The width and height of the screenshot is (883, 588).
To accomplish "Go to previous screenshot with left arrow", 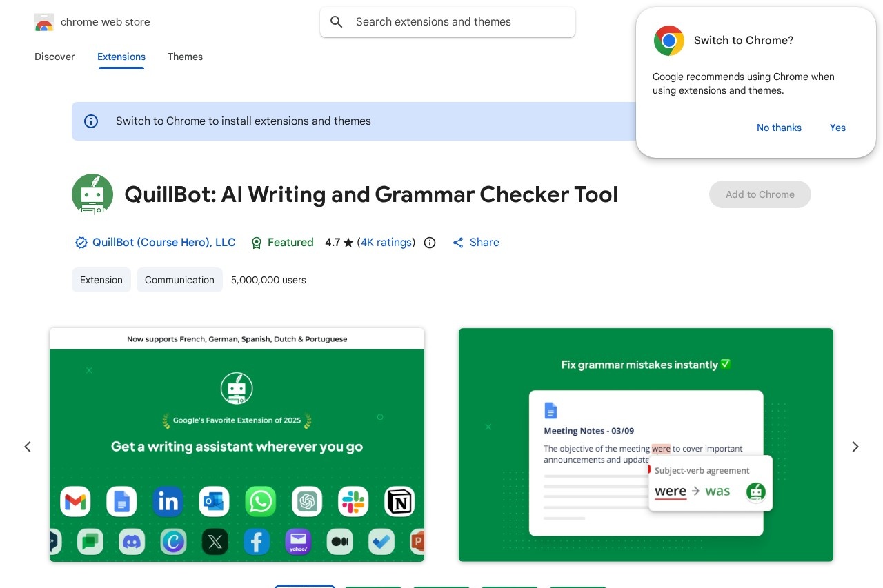I will pyautogui.click(x=28, y=447).
